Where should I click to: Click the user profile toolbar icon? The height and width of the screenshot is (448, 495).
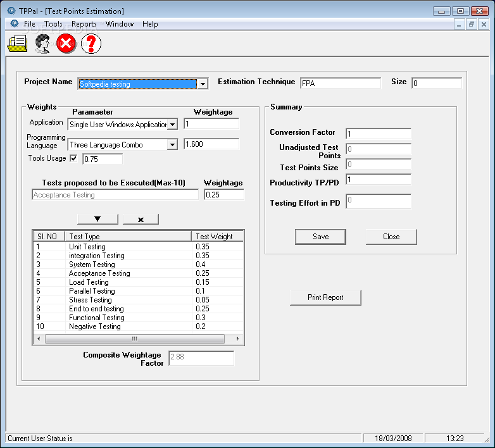point(42,44)
